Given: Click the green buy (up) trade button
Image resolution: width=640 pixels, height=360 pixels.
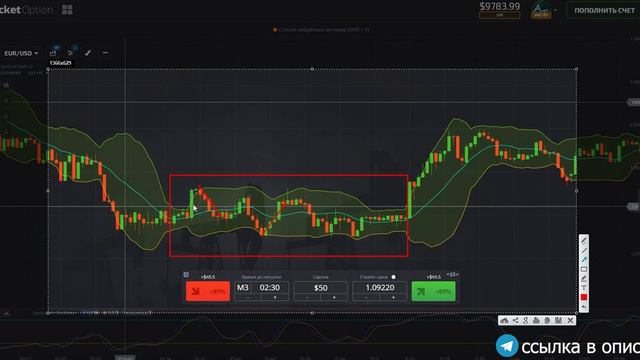Looking at the screenshot, I should pyautogui.click(x=433, y=291).
